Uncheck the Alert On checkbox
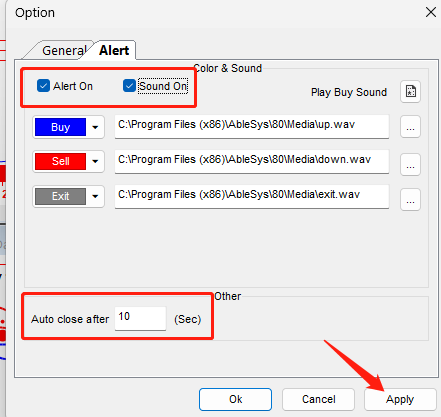 [43, 86]
